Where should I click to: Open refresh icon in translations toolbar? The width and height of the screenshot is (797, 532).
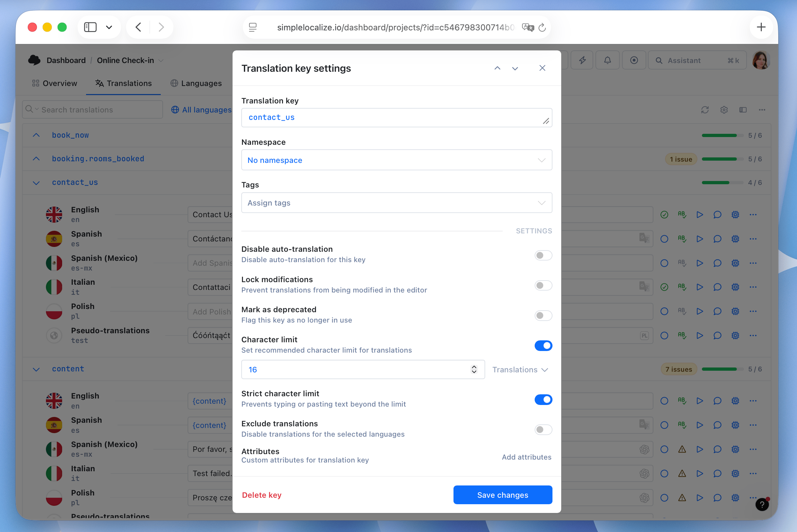[704, 110]
